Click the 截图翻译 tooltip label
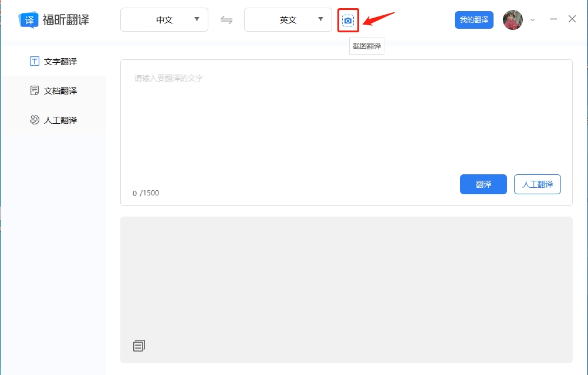Screen dimensions: 588x375 click(366, 45)
